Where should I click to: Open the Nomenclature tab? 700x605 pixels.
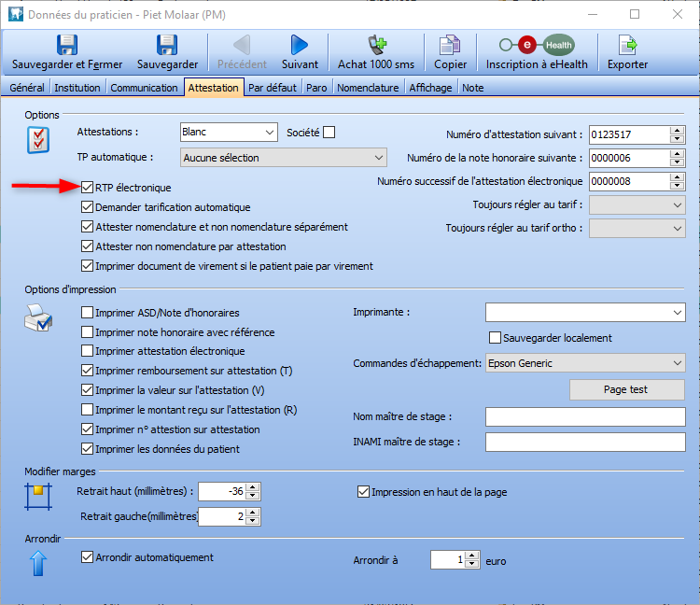coord(368,88)
